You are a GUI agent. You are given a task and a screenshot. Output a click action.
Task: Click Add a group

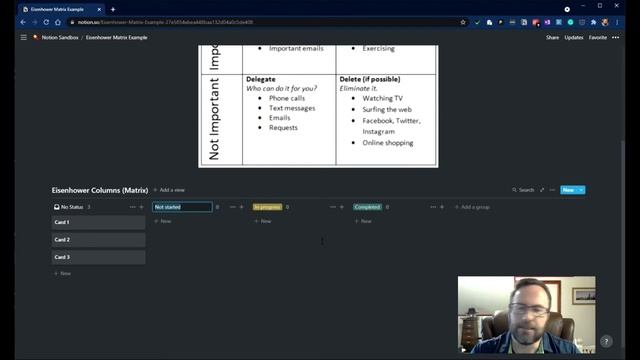472,207
